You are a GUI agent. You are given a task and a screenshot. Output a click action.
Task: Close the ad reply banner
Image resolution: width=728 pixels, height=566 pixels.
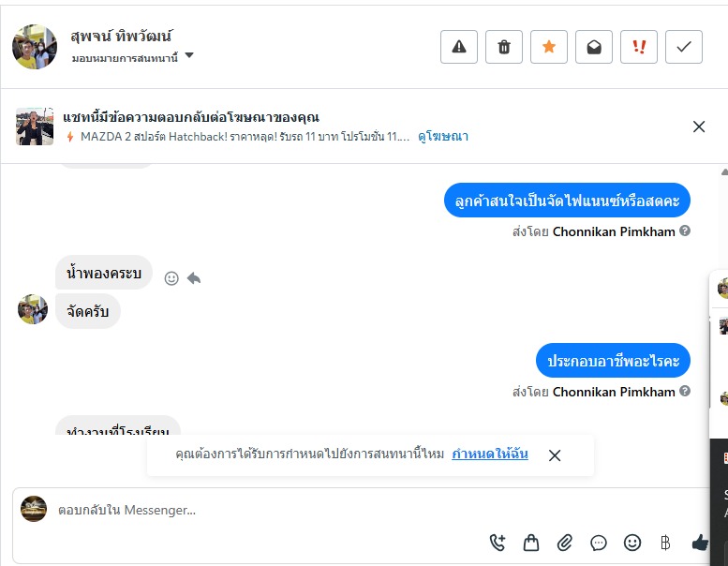click(699, 127)
